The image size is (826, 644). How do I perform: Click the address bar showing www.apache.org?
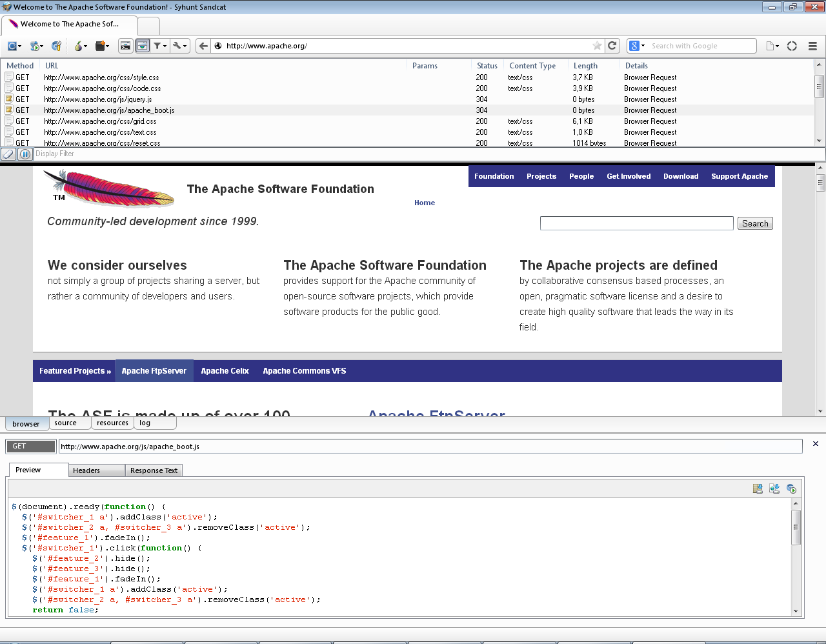407,46
